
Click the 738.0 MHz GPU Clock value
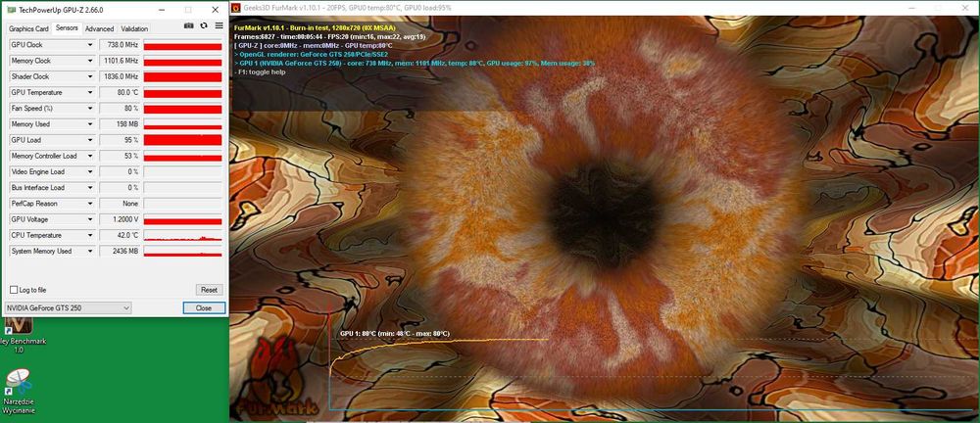[120, 45]
